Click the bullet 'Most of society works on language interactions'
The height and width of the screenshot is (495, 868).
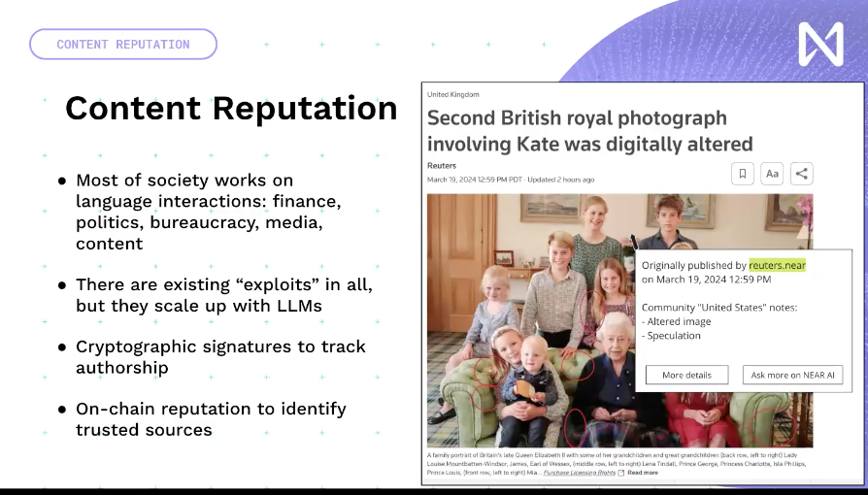click(208, 212)
